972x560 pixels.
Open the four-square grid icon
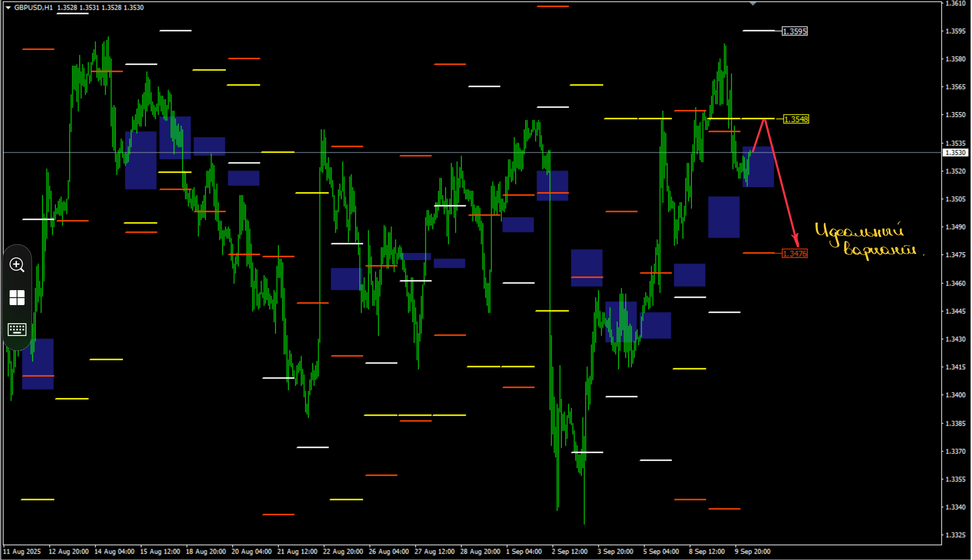coord(17,297)
